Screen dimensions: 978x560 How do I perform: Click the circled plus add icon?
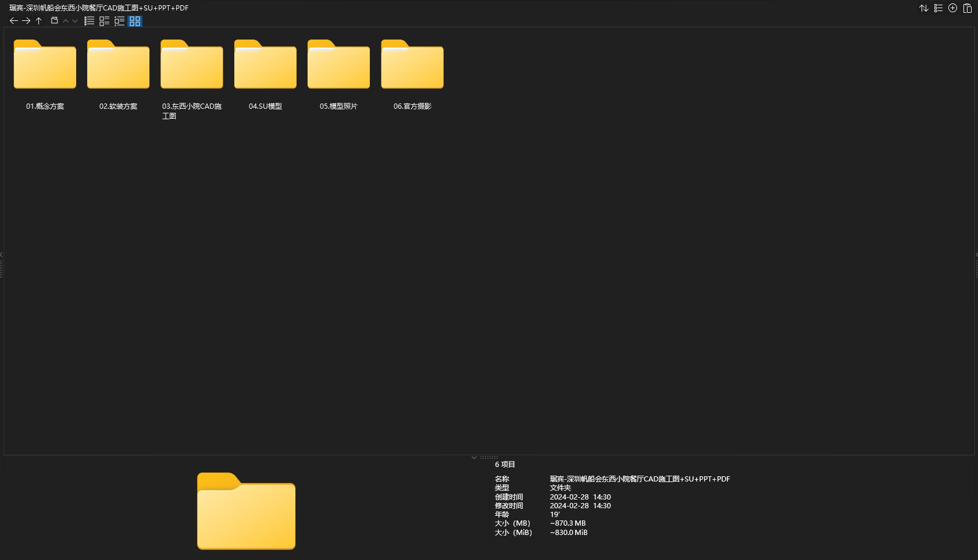(x=952, y=8)
